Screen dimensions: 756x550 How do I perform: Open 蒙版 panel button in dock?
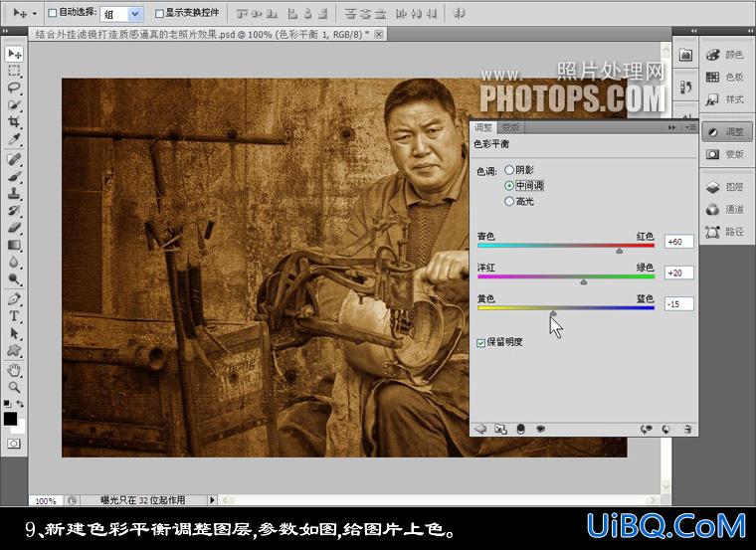pyautogui.click(x=727, y=154)
